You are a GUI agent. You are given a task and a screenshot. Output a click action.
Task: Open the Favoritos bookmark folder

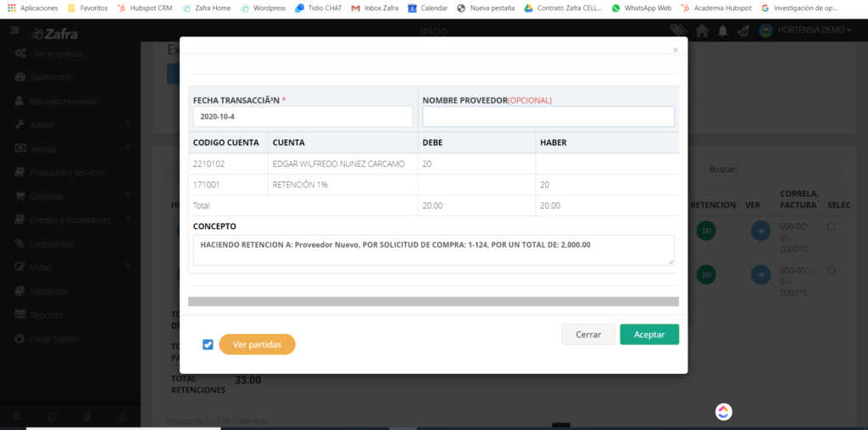click(x=87, y=8)
